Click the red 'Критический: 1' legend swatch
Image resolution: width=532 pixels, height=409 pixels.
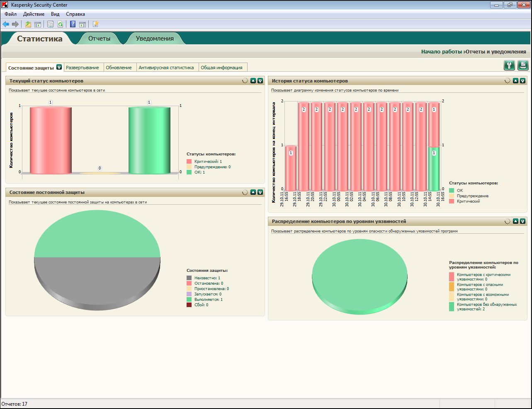[x=189, y=162]
